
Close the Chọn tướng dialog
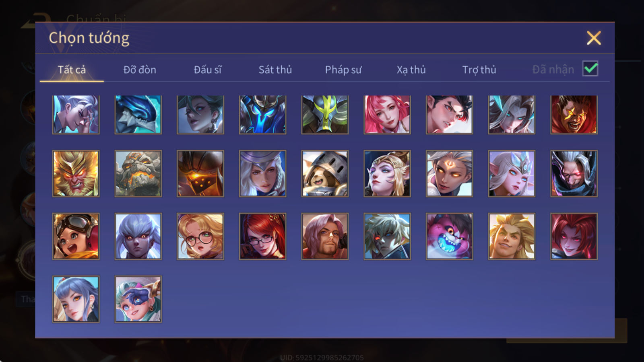tap(594, 38)
